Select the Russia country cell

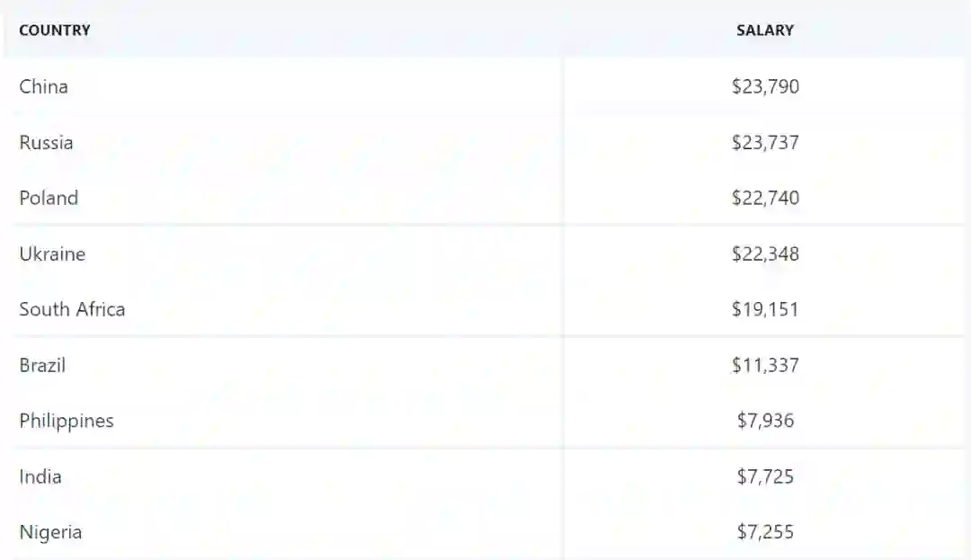tap(47, 143)
